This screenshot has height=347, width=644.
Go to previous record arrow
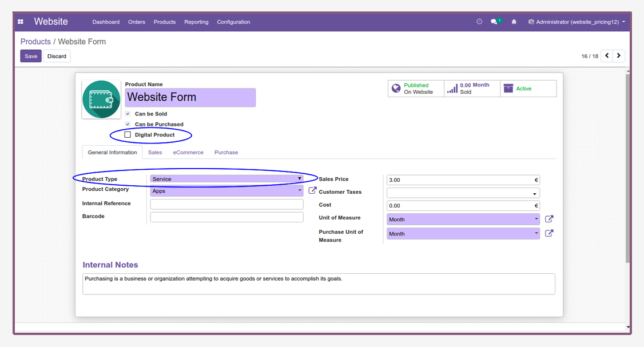(607, 56)
